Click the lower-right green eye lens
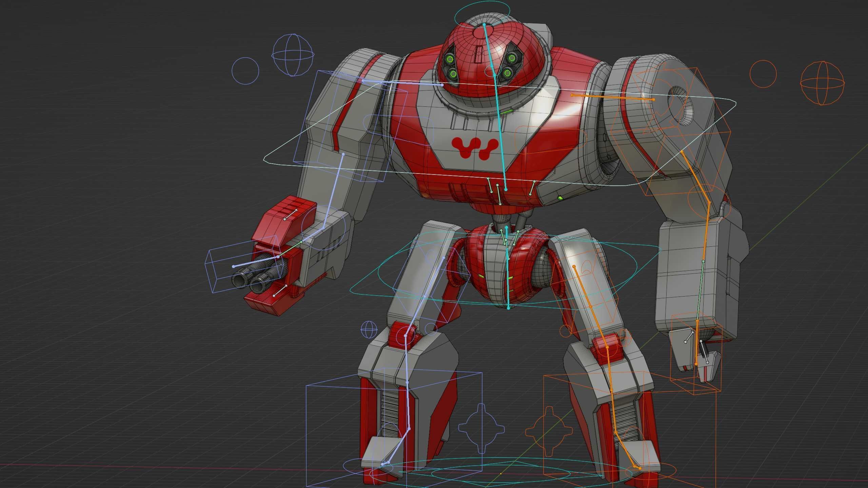Screen dimensions: 868x488 coord(507,73)
